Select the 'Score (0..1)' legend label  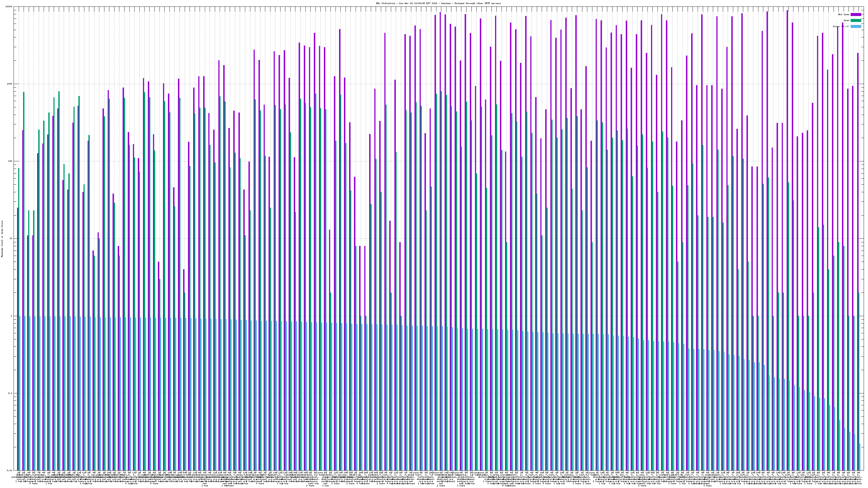pos(841,27)
